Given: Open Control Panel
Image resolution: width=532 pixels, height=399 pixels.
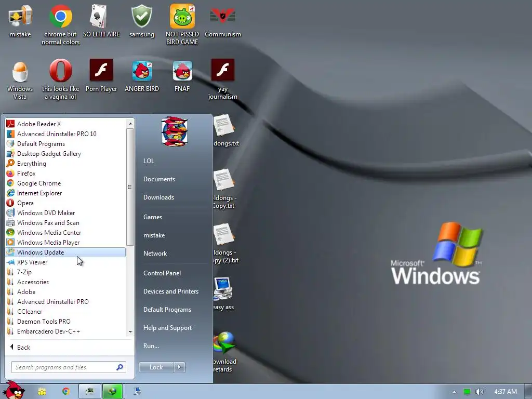Looking at the screenshot, I should pos(175,273).
